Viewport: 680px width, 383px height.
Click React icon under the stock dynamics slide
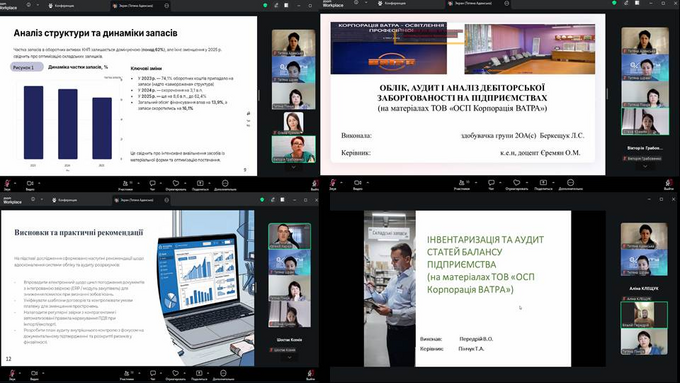point(176,185)
